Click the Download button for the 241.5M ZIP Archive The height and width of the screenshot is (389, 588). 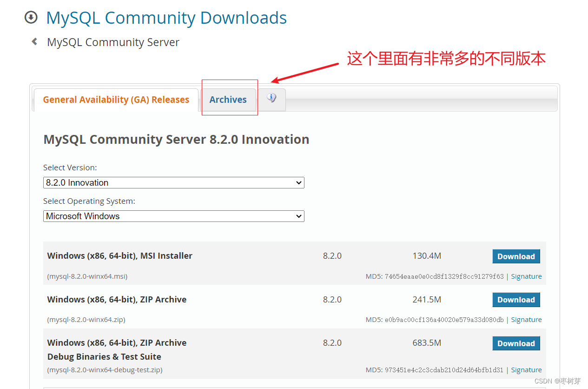pyautogui.click(x=516, y=300)
